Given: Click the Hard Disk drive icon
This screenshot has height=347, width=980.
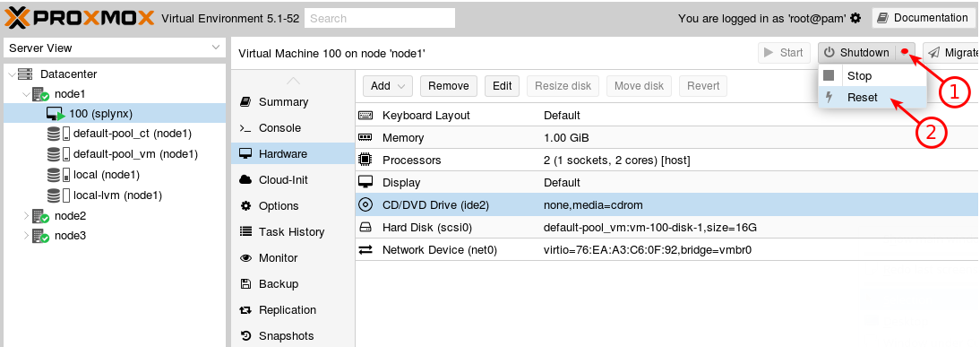Looking at the screenshot, I should click(365, 228).
